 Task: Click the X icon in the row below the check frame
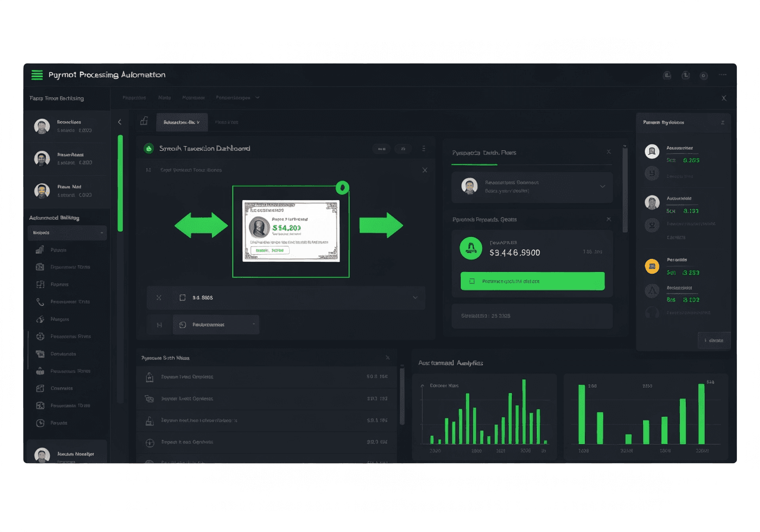159,297
